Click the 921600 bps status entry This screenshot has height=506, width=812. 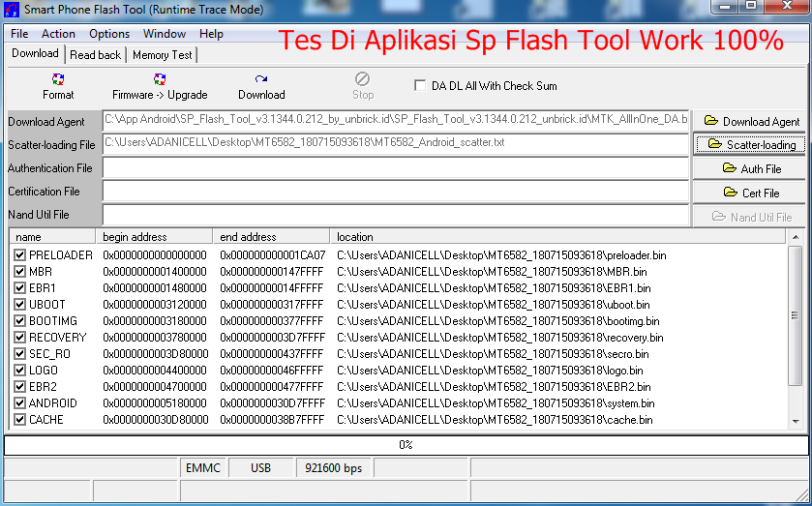click(x=334, y=468)
